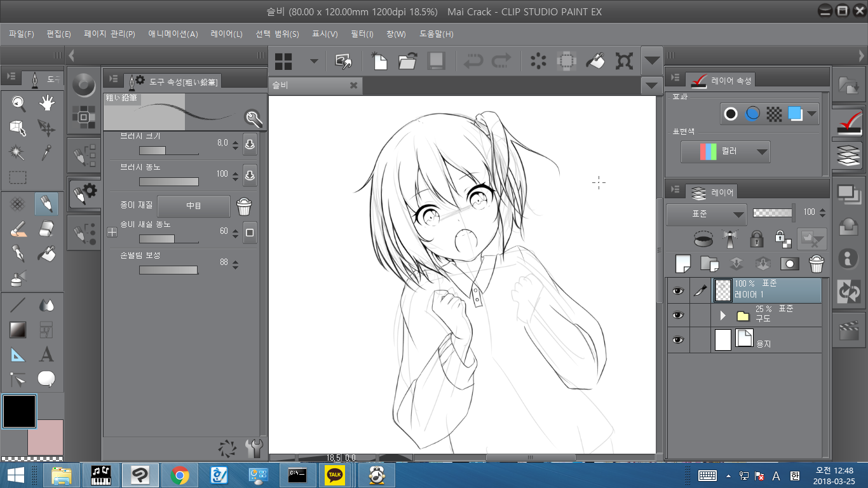Select the Gradient tool
868x488 pixels.
18,330
